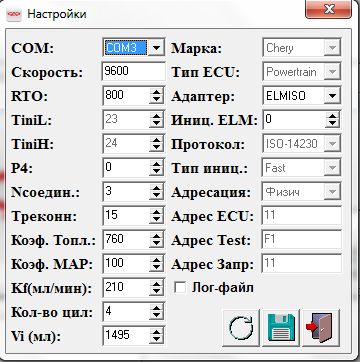Viewport: 360px width, 362px height.
Task: Click the refresh/reset circular arrow button
Action: tap(241, 327)
